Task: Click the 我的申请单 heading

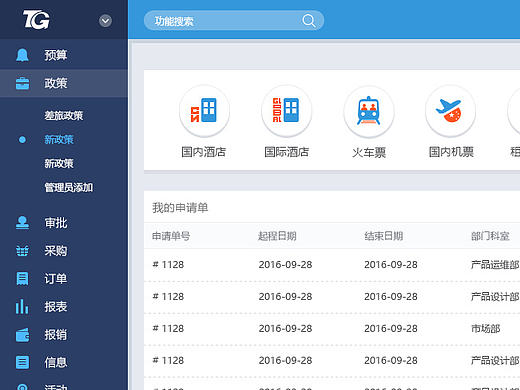Action: [180, 208]
